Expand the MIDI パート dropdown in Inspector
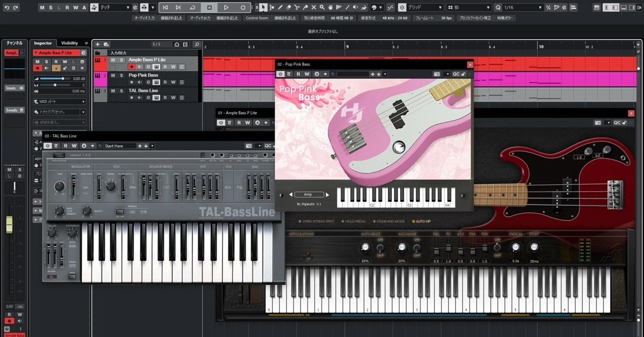The height and width of the screenshot is (337, 644). point(59,102)
